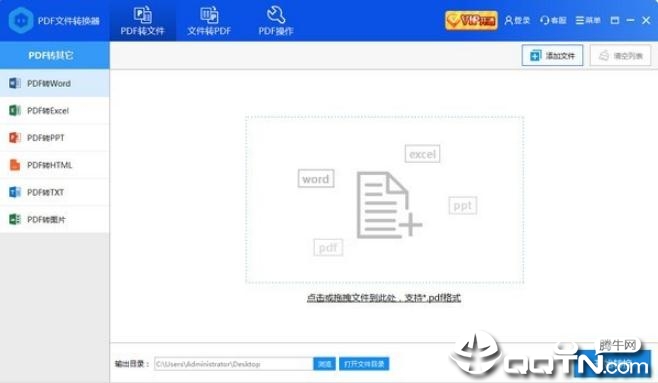Click the 添加文件 add file button
Screen dimensions: 658x383
point(552,55)
